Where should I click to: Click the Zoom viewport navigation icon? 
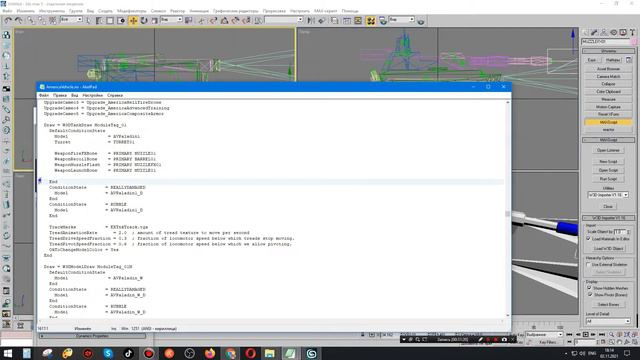pyautogui.click(x=611, y=335)
